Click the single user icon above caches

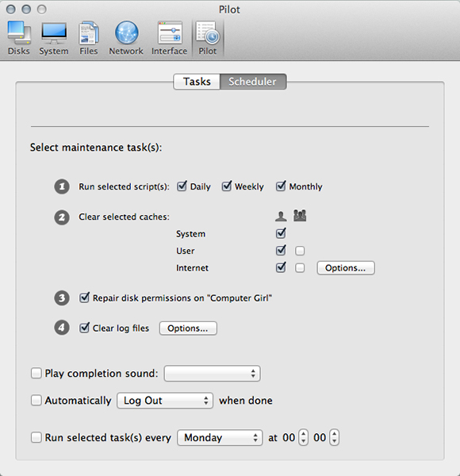281,216
